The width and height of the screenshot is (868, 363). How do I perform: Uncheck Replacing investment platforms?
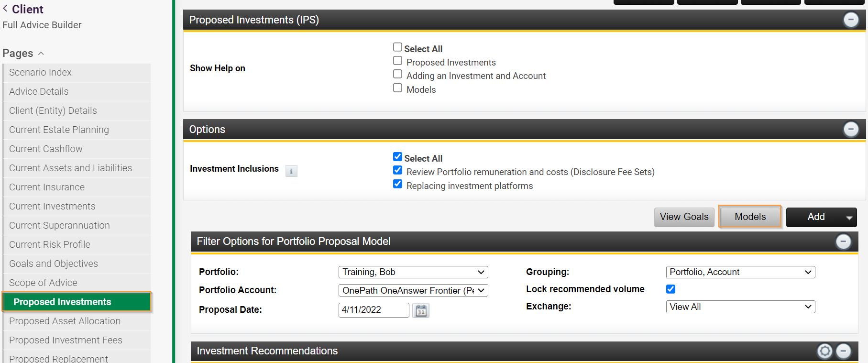397,184
